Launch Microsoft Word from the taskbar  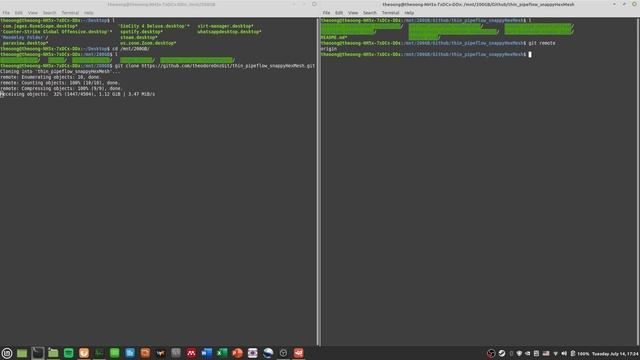tap(207, 353)
